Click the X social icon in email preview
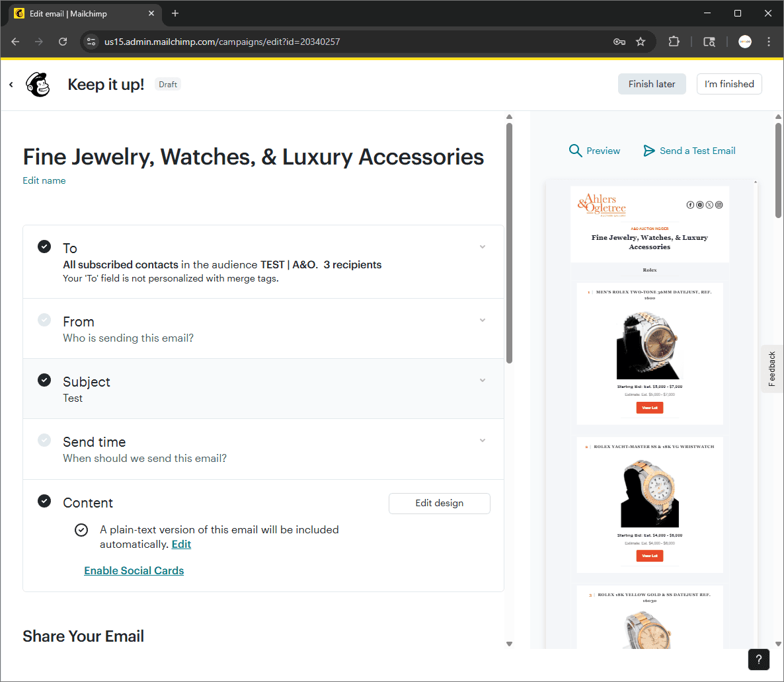Image resolution: width=784 pixels, height=682 pixels. [709, 205]
